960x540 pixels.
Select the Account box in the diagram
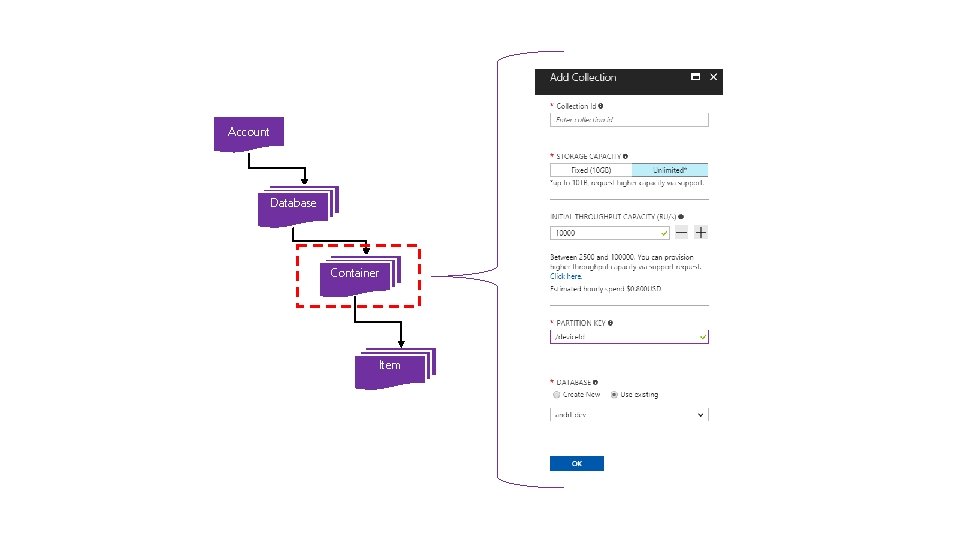(x=249, y=133)
